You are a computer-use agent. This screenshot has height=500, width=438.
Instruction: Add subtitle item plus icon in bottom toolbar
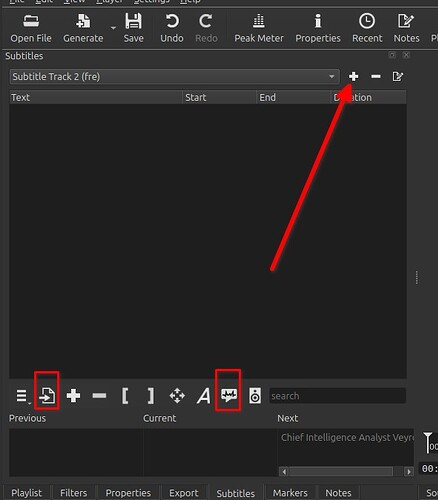[x=73, y=396]
